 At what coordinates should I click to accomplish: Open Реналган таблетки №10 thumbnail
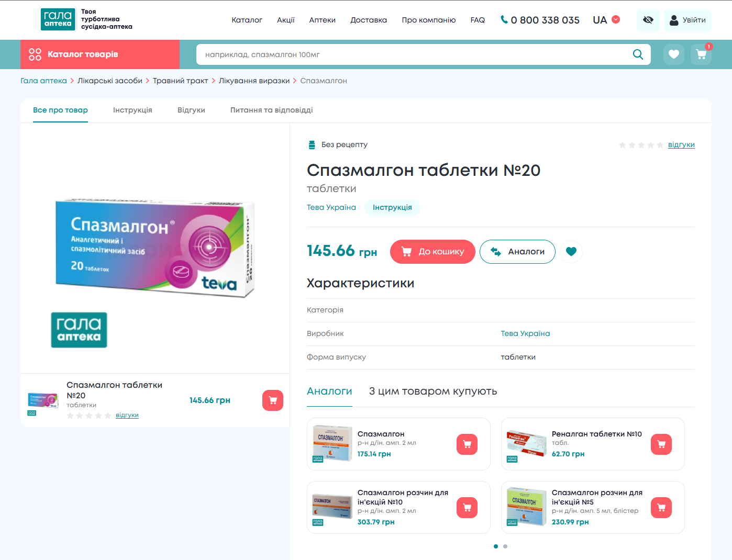(526, 444)
